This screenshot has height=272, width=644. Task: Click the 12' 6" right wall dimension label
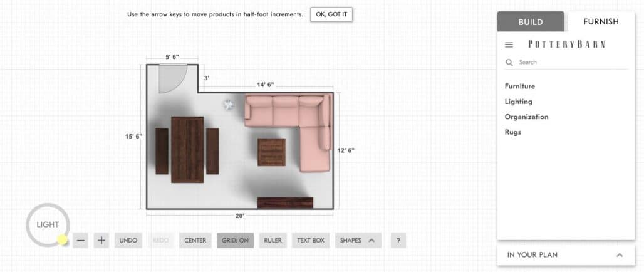coord(346,150)
